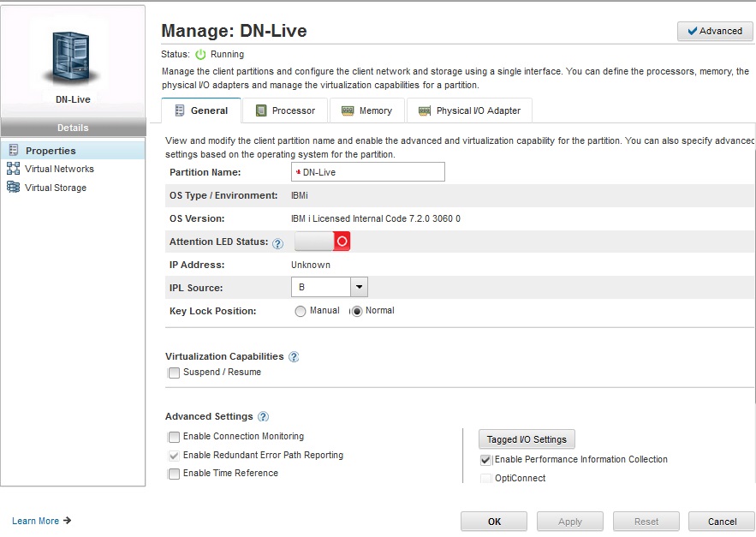Click the Attention LED Status help icon
This screenshot has width=756, height=537.
point(277,243)
